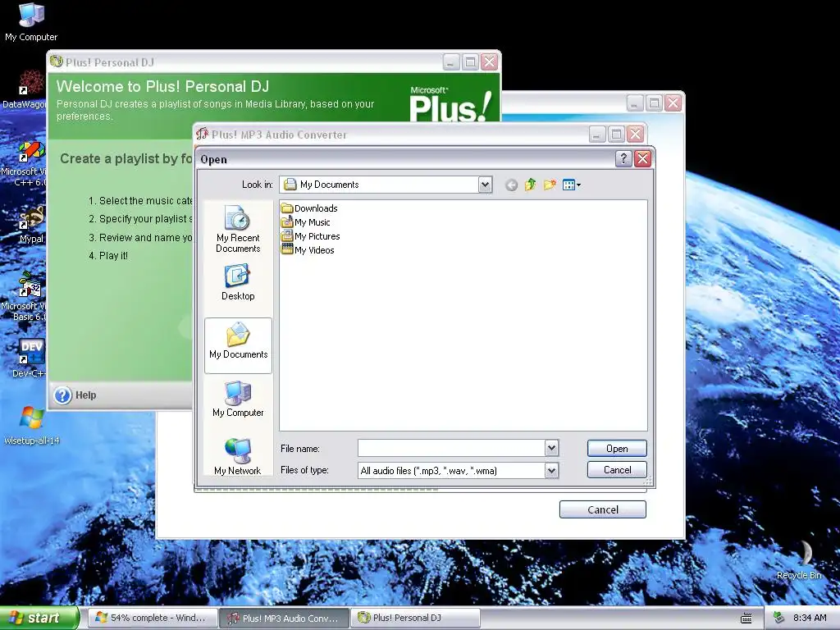Click the question mark help button in Open dialog
Viewport: 840px width, 630px height.
[623, 158]
